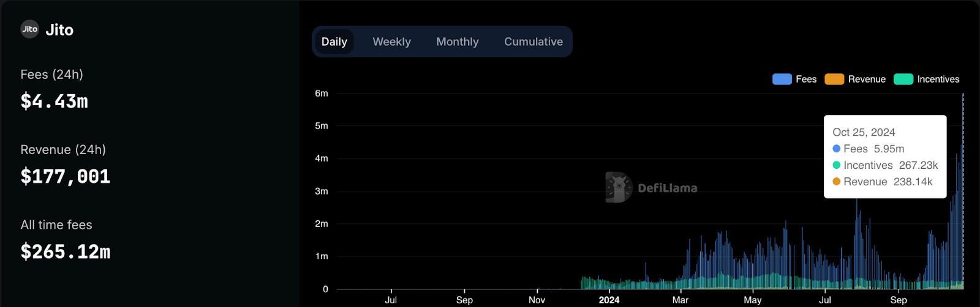Open the Cumulative tab
980x307 pixels.
point(533,42)
